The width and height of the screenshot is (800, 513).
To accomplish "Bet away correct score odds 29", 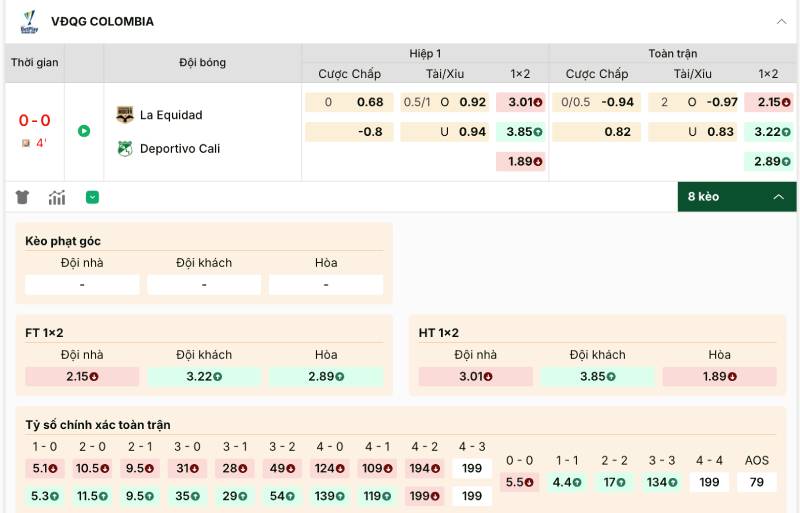I will coord(235,496).
